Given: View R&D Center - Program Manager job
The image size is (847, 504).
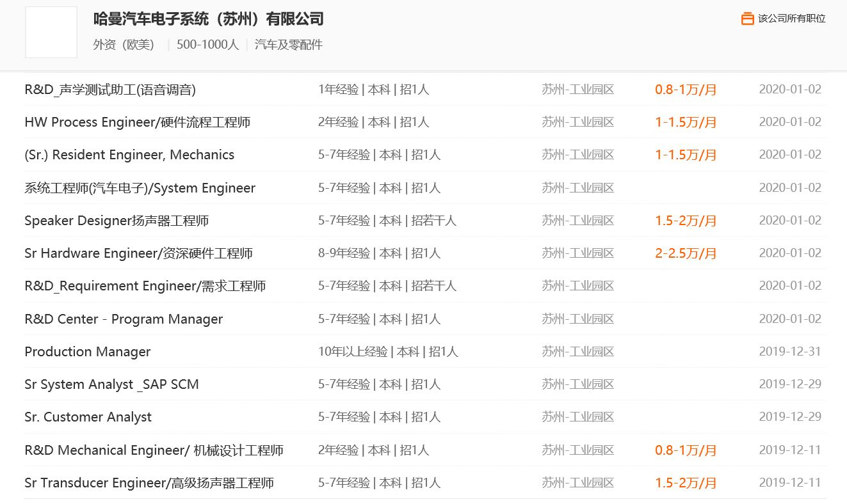Looking at the screenshot, I should click(x=124, y=319).
